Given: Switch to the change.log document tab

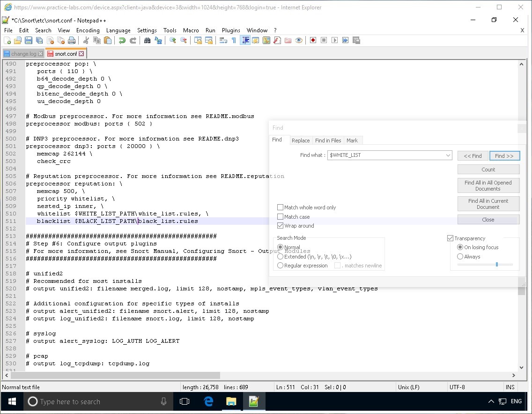Looking at the screenshot, I should point(23,54).
